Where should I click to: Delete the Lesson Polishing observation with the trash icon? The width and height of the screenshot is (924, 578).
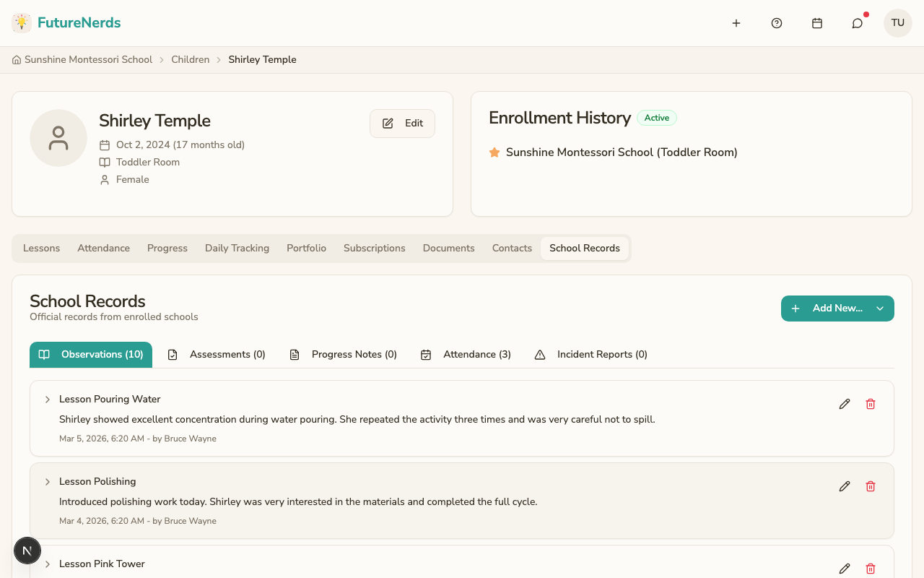coord(871,486)
